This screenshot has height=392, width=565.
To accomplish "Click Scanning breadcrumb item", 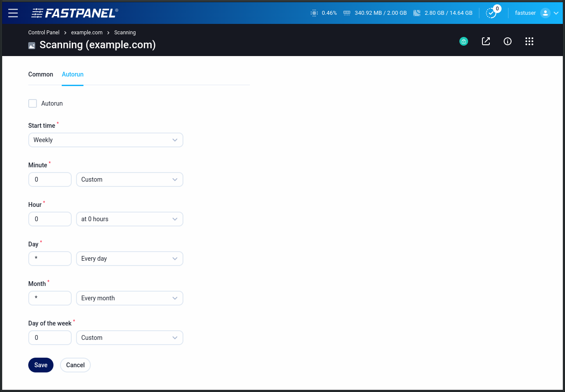I will click(x=125, y=33).
